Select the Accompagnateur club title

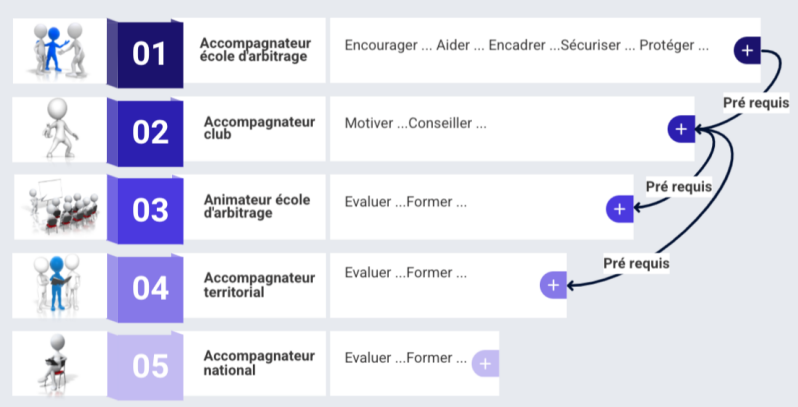click(258, 128)
